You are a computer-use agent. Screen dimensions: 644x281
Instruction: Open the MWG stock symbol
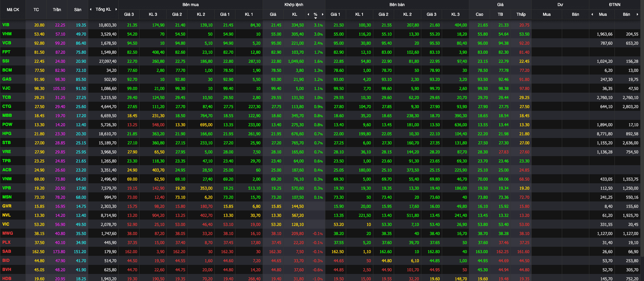coord(7,233)
